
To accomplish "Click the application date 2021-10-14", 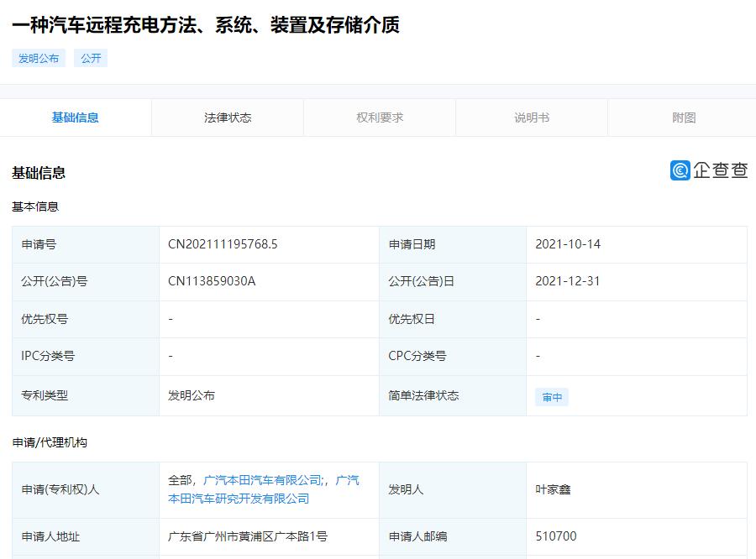I will click(568, 244).
